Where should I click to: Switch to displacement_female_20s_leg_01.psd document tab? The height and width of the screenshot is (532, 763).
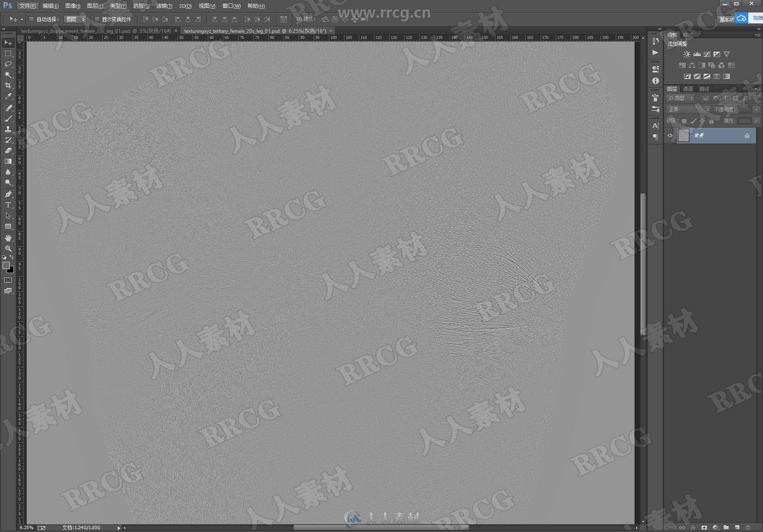[x=96, y=31]
